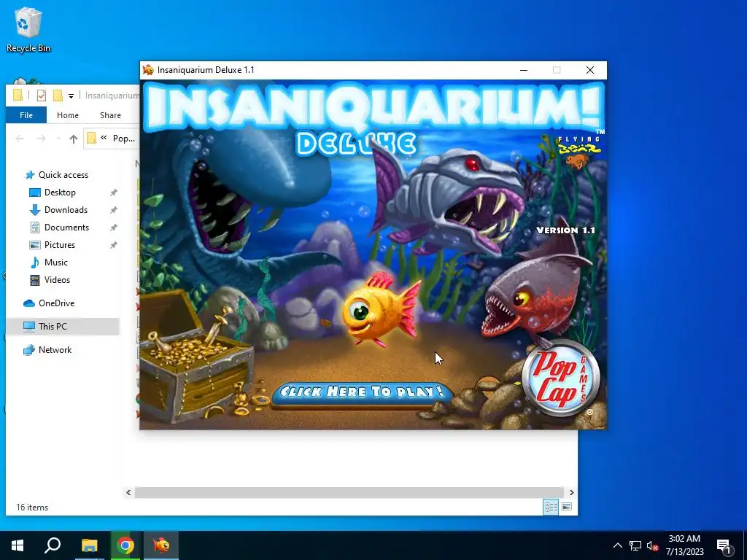Click the Forward arrow in File Explorer

point(42,139)
